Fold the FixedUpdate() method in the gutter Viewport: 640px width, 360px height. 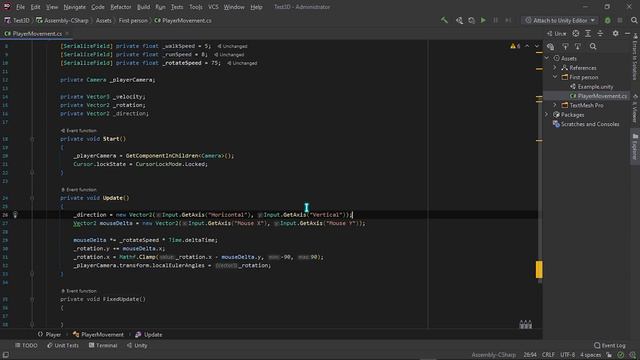[32, 299]
